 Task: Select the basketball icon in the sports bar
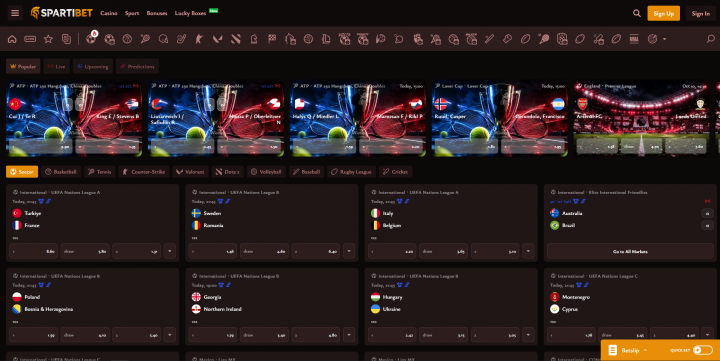[x=127, y=39]
